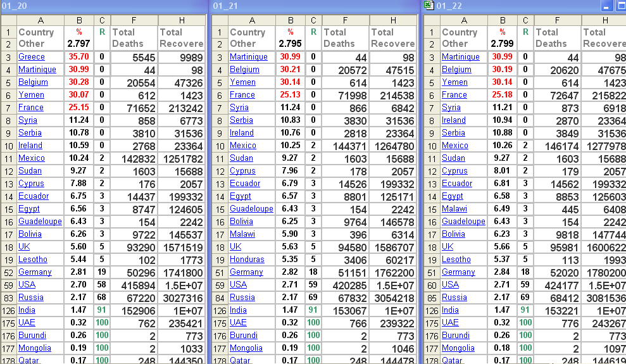Select Mongolia recovered 1046 in window 01_21
Screen dimensions: 626x364
[x=393, y=348]
